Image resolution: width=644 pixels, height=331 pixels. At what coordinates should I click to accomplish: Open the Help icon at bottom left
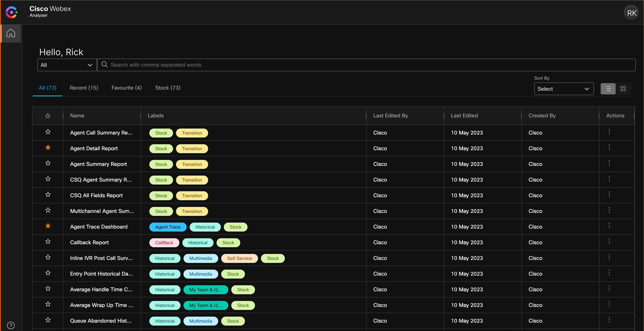pyautogui.click(x=11, y=325)
